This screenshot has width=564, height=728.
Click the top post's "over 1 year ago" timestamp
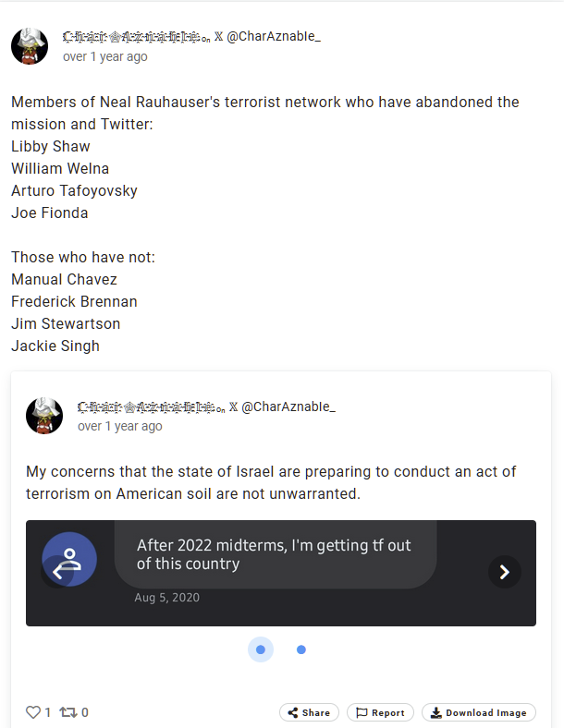[x=104, y=56]
